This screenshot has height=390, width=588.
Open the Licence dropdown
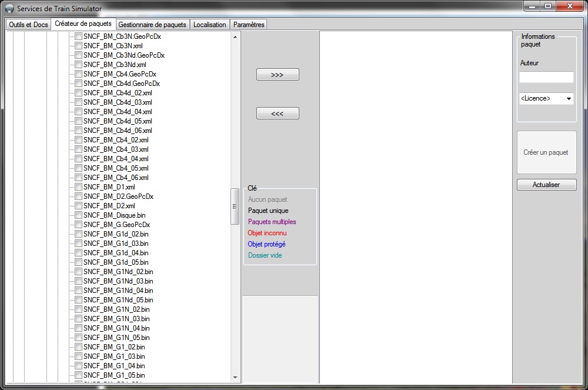(546, 98)
